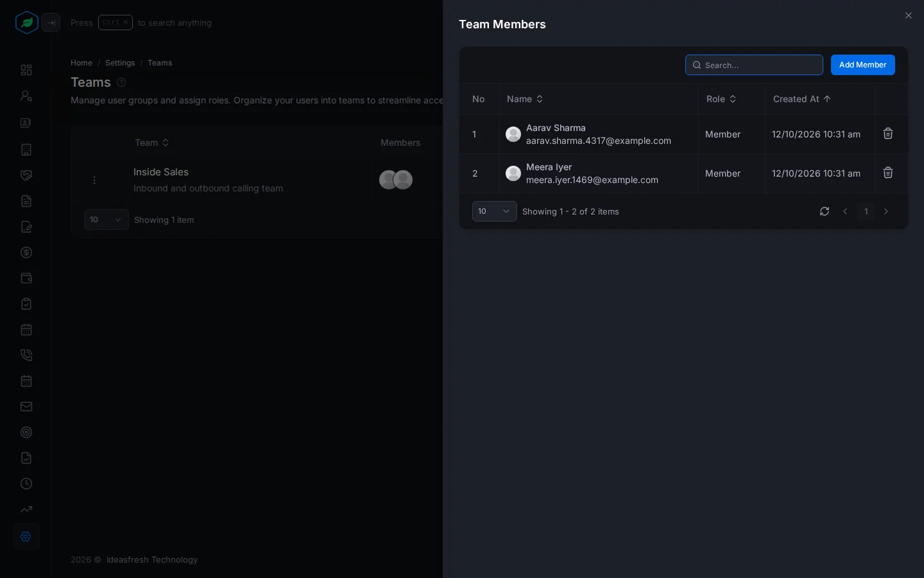924x578 pixels.
Task: Refresh the team members list
Action: [x=825, y=211]
